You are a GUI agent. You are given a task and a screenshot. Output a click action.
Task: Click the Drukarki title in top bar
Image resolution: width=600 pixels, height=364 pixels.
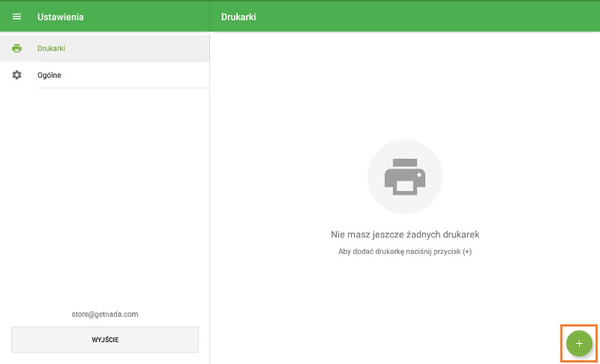pyautogui.click(x=238, y=16)
